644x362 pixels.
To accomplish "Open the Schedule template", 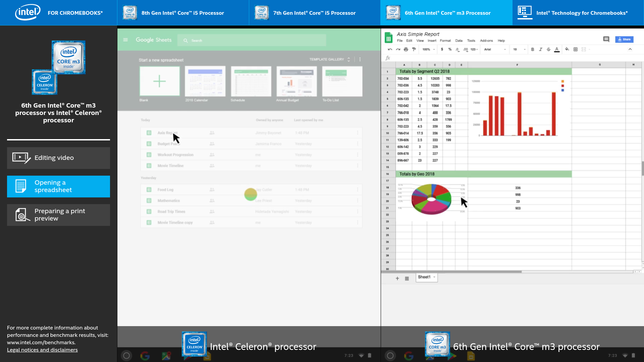I will tap(251, 81).
